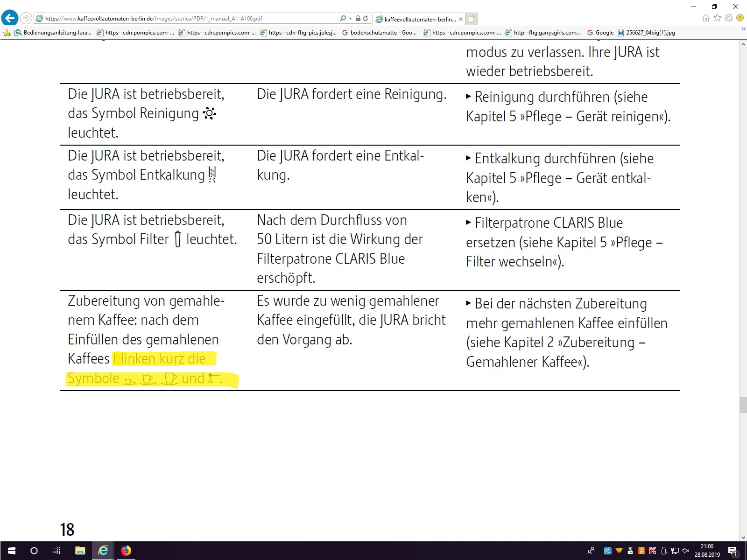This screenshot has height=560, width=747.
Task: Open the Bedienungsanleitung Jura bookmark
Action: tap(53, 33)
